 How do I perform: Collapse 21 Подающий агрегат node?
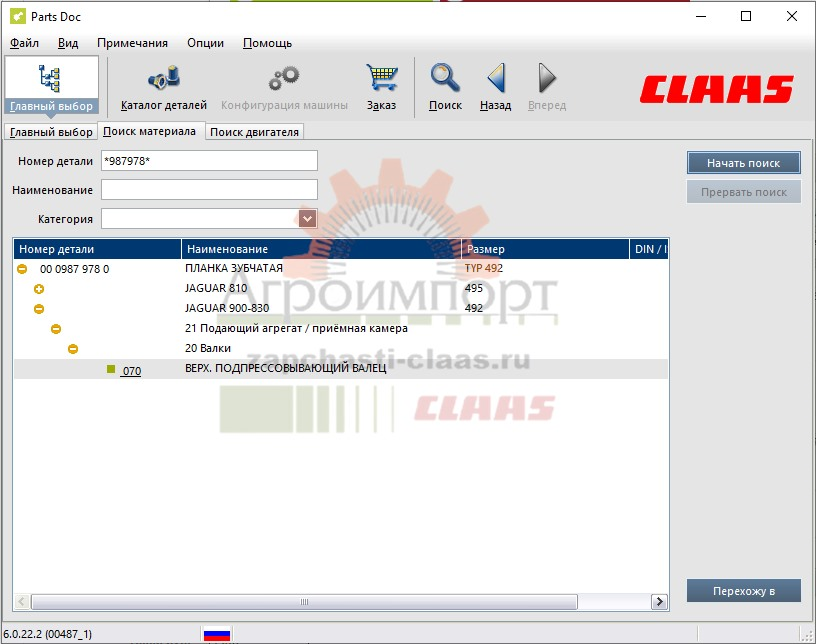pyautogui.click(x=56, y=329)
